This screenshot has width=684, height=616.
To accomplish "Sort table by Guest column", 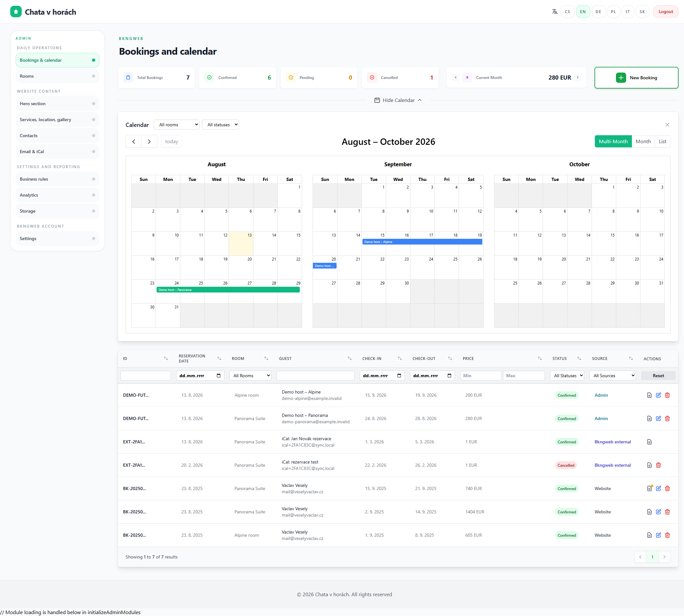I will [349, 358].
